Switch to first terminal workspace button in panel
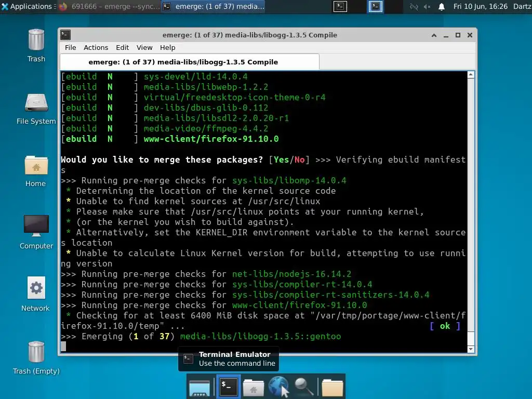The image size is (532, 399). click(340, 6)
